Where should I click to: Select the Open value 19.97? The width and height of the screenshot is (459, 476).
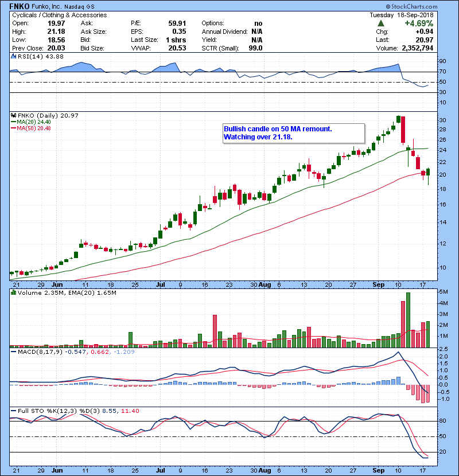coord(56,24)
